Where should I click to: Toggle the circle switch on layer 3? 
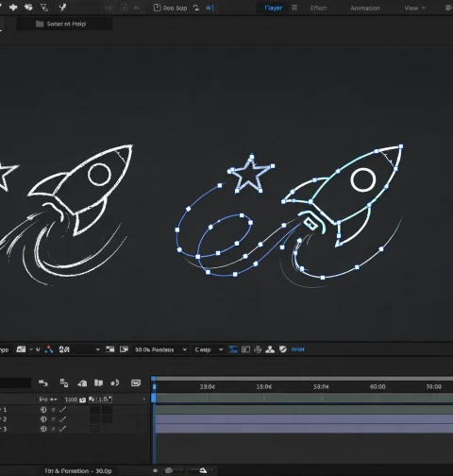[43, 429]
